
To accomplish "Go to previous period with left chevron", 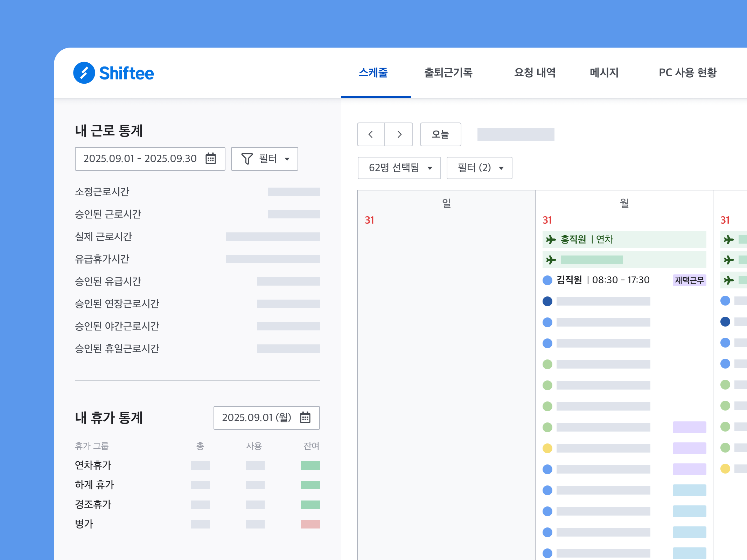I will click(x=371, y=134).
